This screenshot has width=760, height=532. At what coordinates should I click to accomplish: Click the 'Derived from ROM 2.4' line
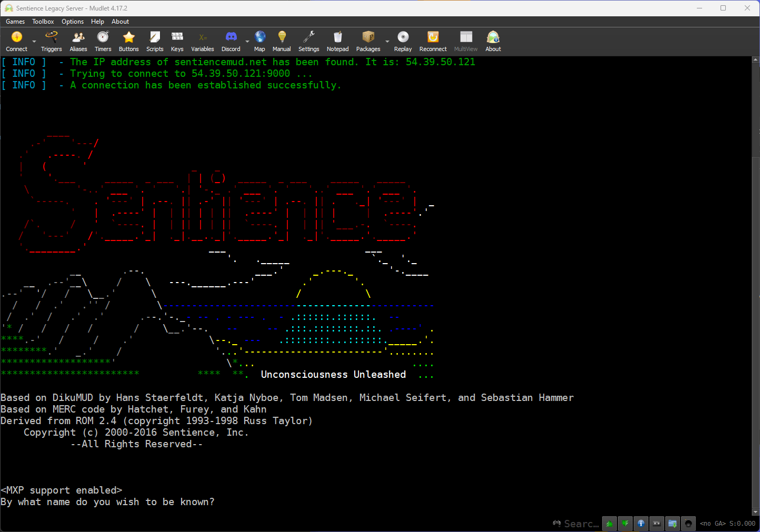coord(157,421)
